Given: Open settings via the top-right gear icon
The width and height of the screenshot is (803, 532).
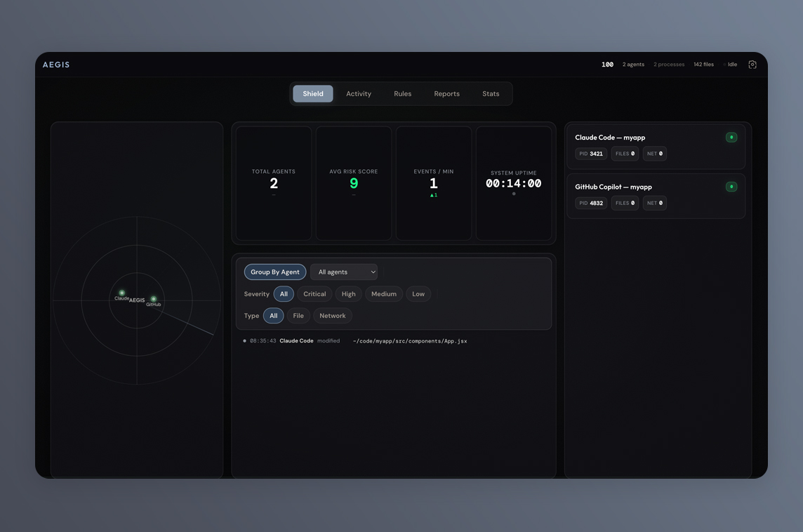Looking at the screenshot, I should [x=752, y=65].
